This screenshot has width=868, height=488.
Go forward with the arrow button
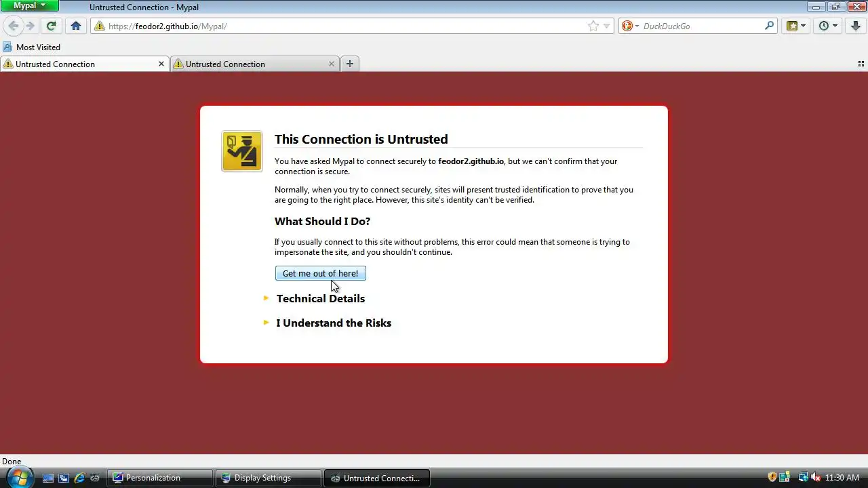[x=30, y=26]
